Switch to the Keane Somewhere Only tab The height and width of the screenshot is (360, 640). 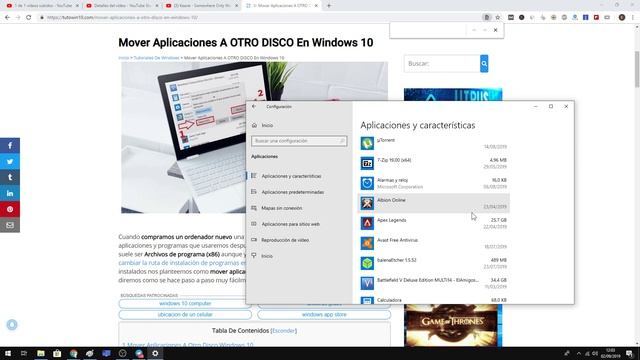click(202, 6)
